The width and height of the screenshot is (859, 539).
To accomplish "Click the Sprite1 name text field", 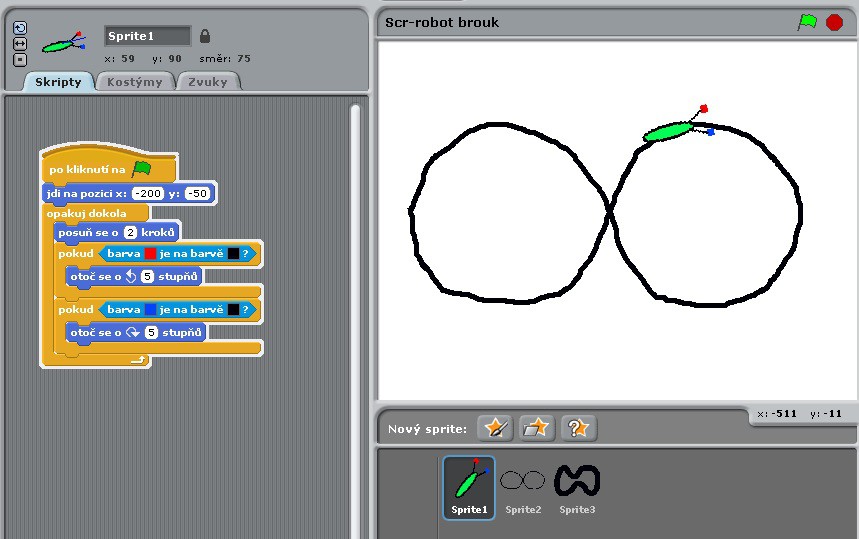I will (x=147, y=36).
